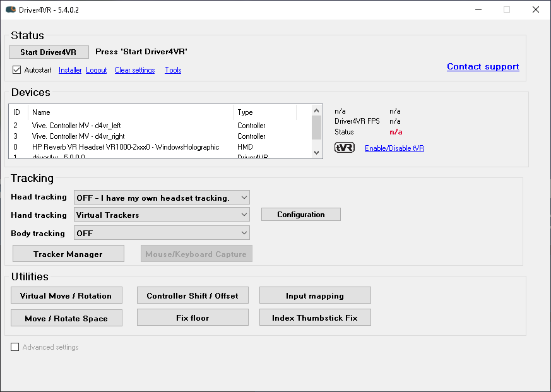Click the tVR logo icon
Image resolution: width=551 pixels, height=392 pixels.
tap(344, 148)
